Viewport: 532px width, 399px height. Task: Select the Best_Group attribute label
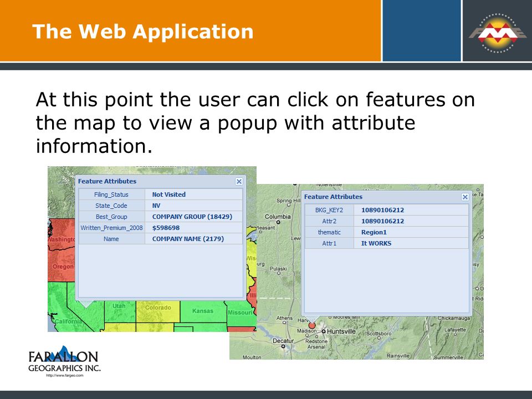pyautogui.click(x=111, y=217)
